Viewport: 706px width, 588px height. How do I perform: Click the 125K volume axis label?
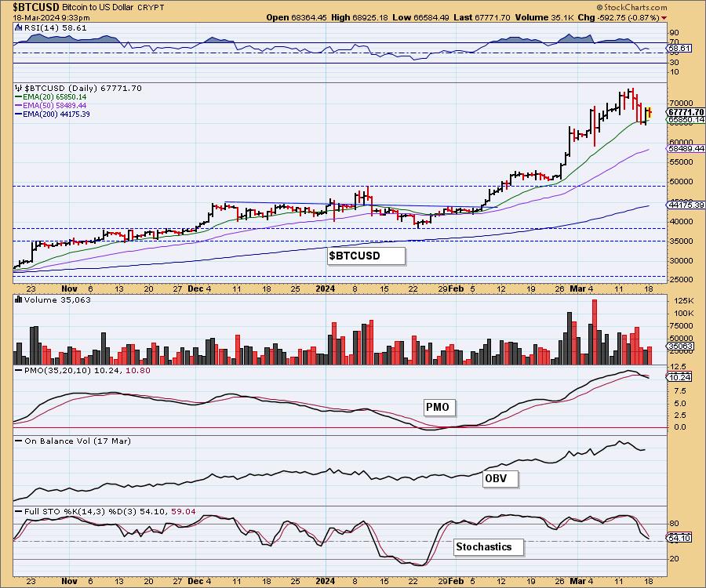(x=684, y=300)
